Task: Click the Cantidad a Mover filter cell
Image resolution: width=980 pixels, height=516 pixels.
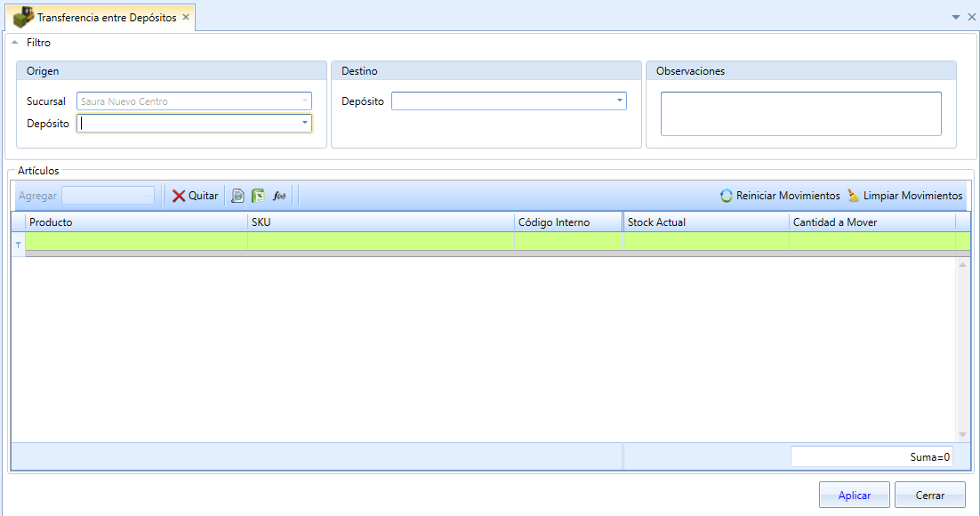Action: pyautogui.click(x=872, y=241)
